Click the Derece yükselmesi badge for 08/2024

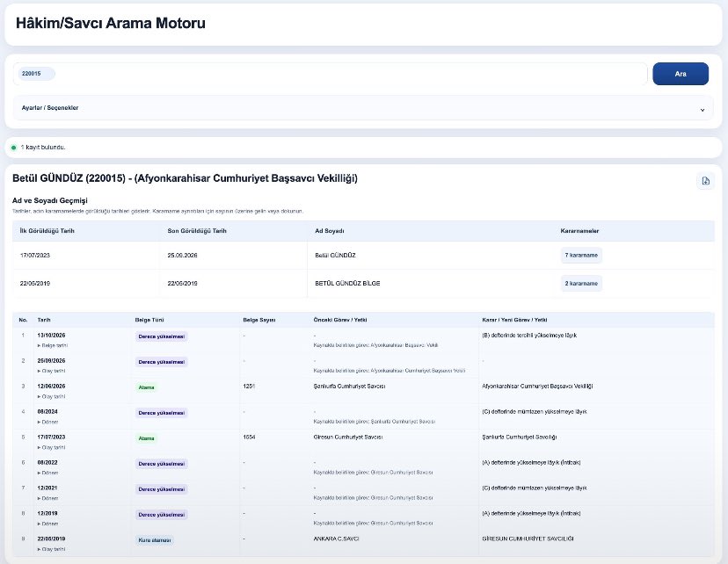point(162,413)
